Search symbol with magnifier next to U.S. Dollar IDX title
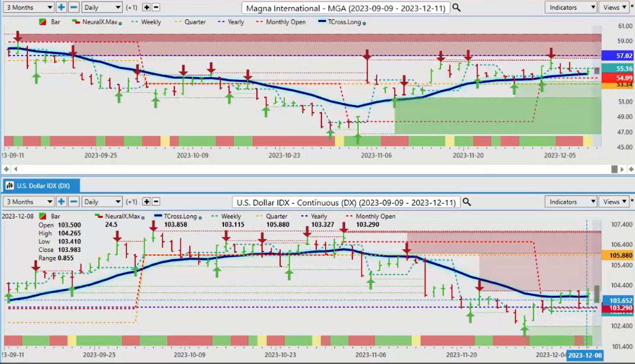635x364 pixels. 466,202
